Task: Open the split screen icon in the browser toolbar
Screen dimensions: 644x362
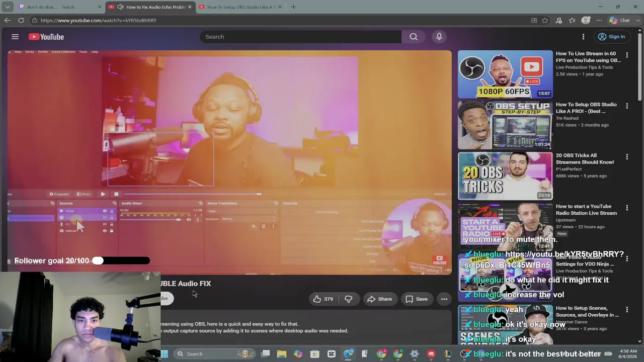Action: point(534,20)
